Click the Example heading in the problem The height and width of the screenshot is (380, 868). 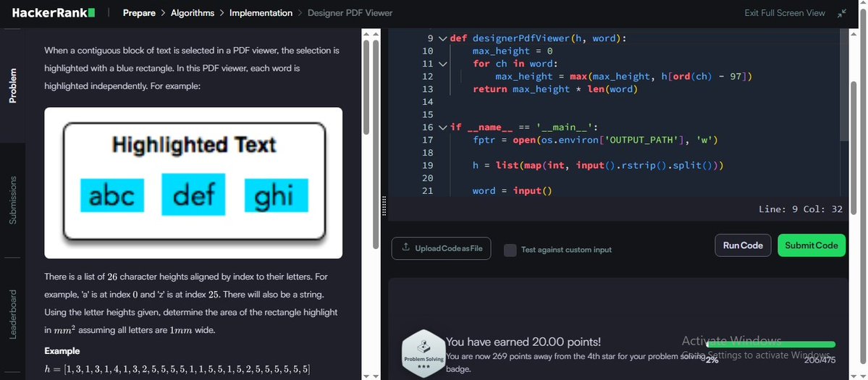(x=62, y=351)
